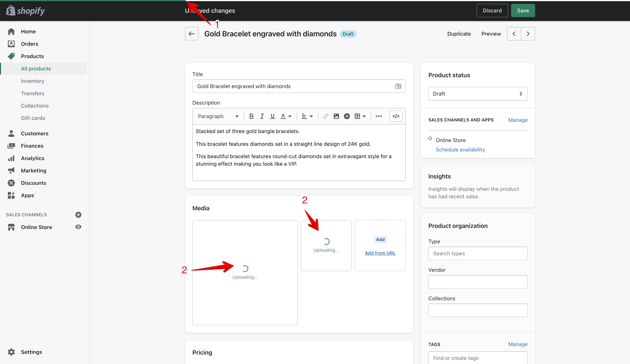Open text color picker dropdown

tap(286, 116)
